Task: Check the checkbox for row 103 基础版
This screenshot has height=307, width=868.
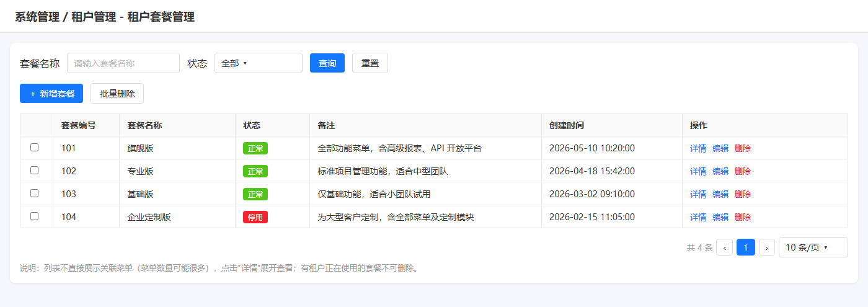Action: click(35, 194)
